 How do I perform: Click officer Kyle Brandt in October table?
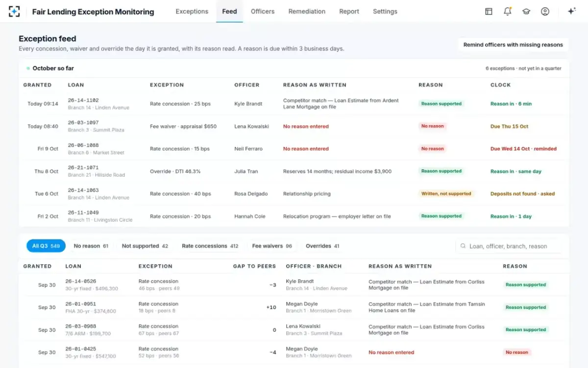click(248, 104)
